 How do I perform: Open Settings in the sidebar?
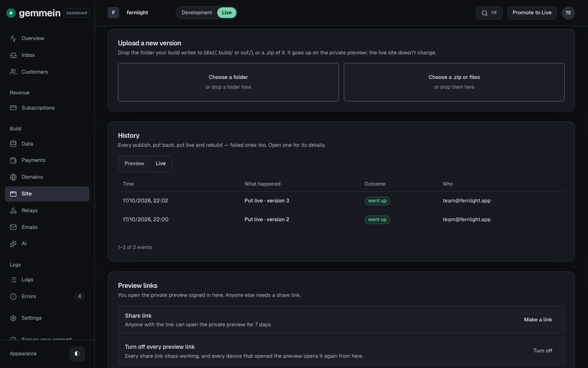pos(47,318)
